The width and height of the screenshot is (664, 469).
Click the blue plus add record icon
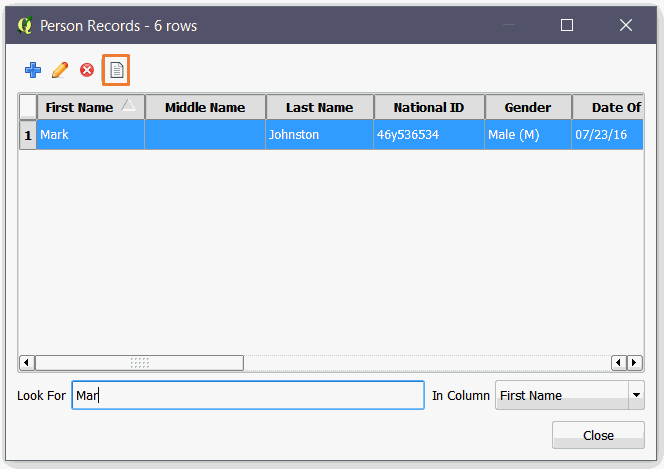[x=33, y=70]
